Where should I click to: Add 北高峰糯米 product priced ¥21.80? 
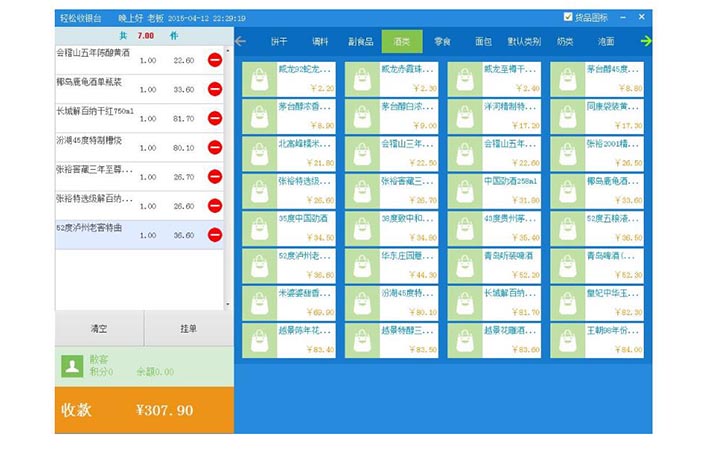coord(289,154)
